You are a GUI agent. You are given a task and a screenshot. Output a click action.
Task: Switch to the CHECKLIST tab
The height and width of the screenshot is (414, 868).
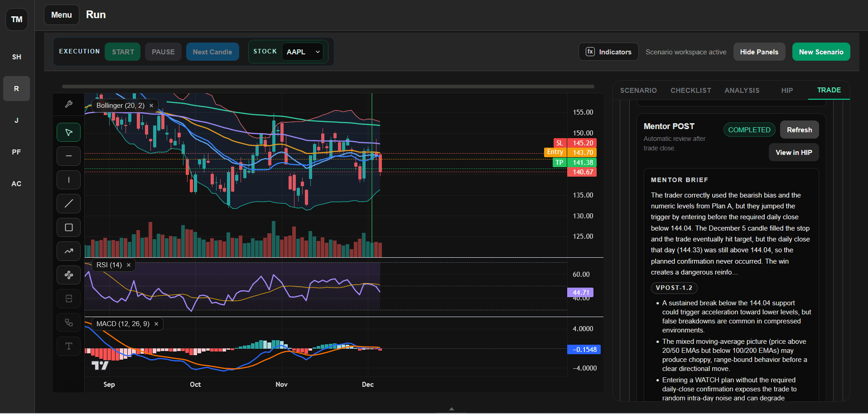coord(691,91)
